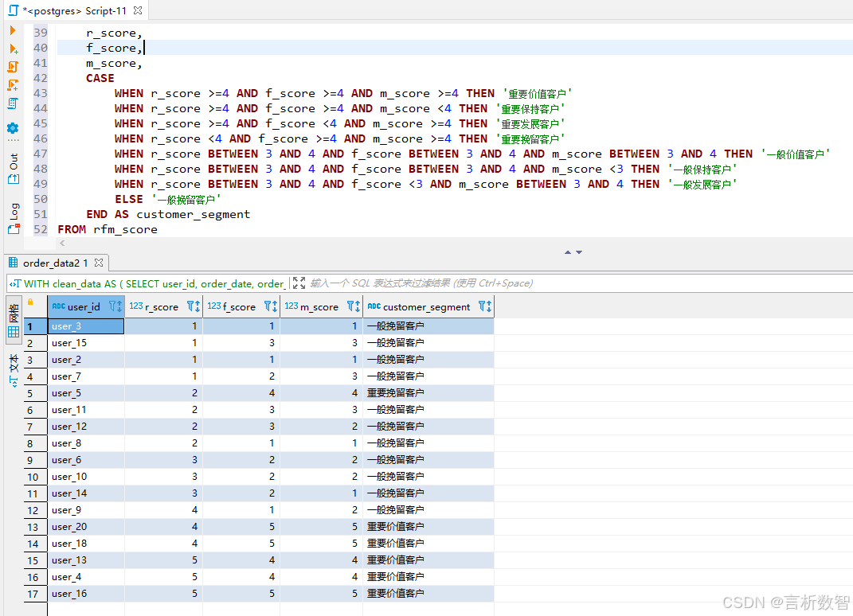
Task: Select row number 10 header
Action: (x=35, y=477)
